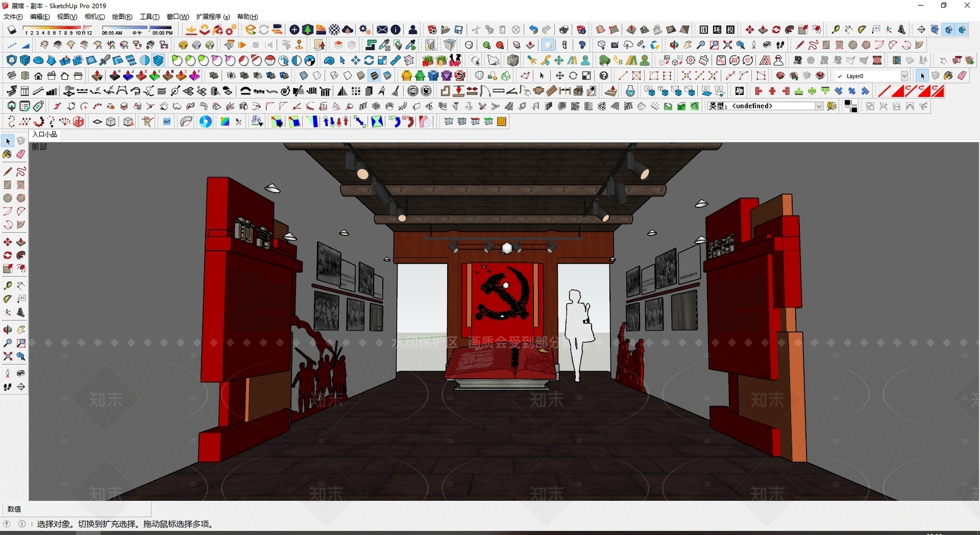Choose the Offset tool in left palette

21,268
